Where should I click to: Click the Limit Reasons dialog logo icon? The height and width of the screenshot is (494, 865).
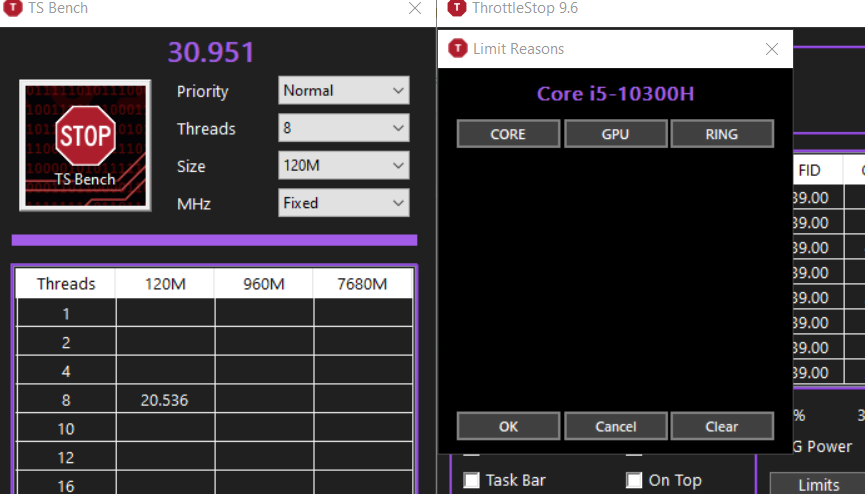click(x=458, y=49)
